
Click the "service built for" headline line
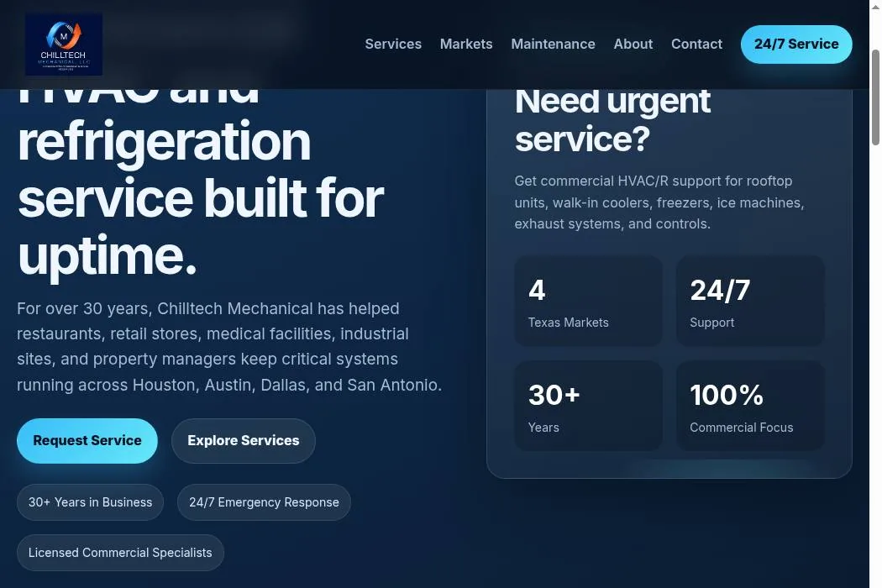(x=200, y=198)
